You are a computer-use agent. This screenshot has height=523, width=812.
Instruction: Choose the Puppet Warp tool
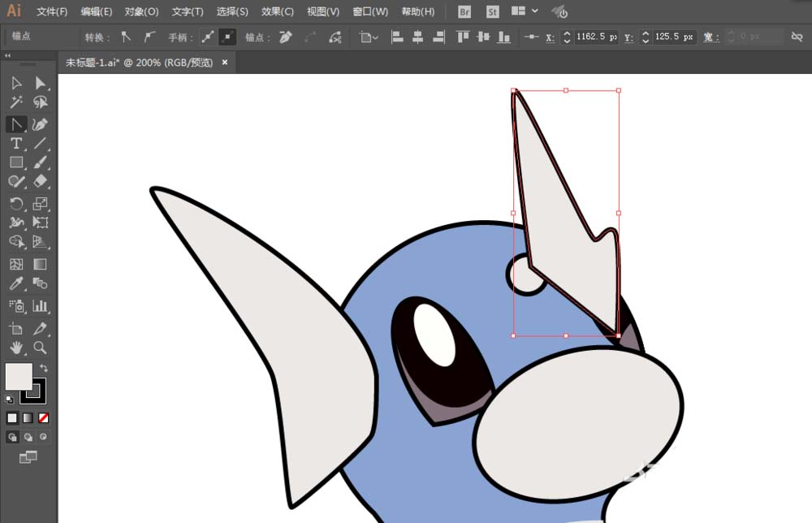click(x=16, y=223)
